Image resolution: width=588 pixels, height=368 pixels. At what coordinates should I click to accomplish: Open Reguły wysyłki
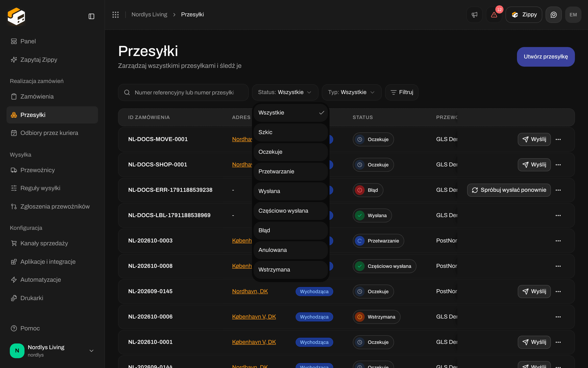52,188
